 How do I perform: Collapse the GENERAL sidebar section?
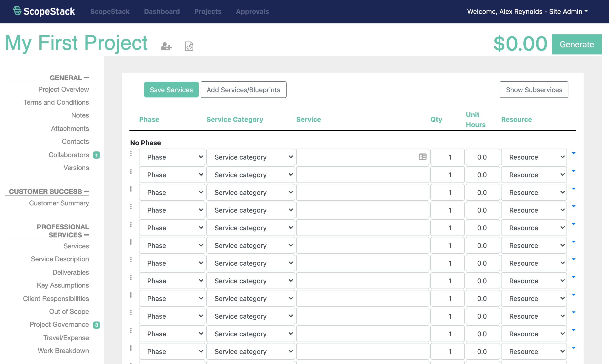tap(69, 78)
